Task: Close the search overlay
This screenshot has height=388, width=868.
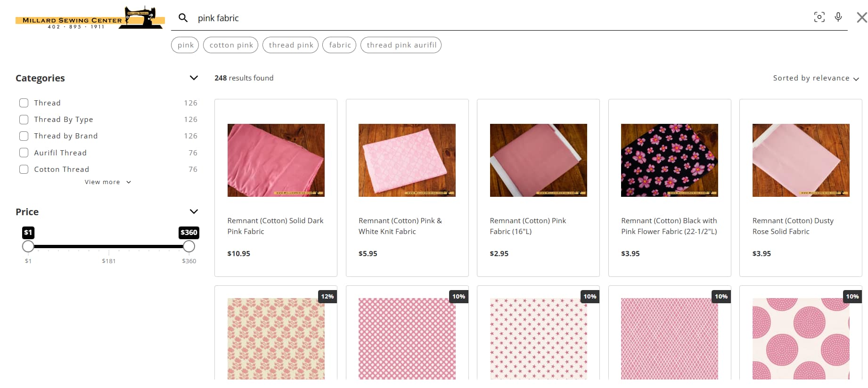Action: [x=861, y=18]
